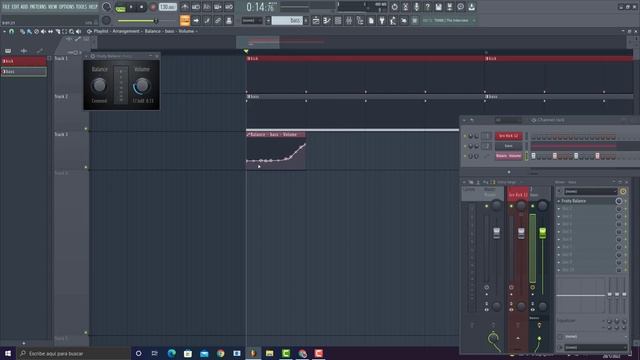640x360 pixels.
Task: Click the undo history circular arrow icon
Action: coord(394,7)
